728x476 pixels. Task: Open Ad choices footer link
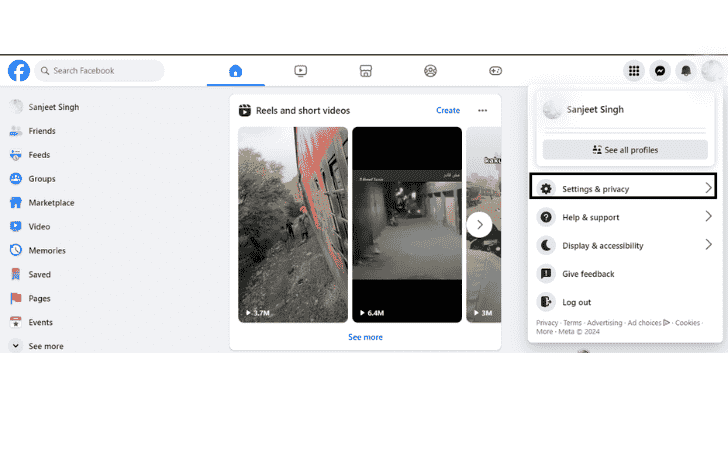coord(649,323)
